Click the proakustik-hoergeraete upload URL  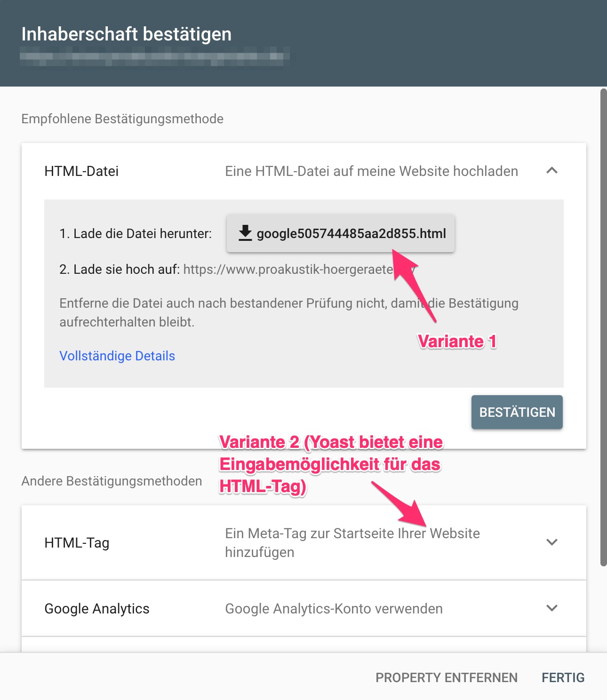pyautogui.click(x=288, y=270)
